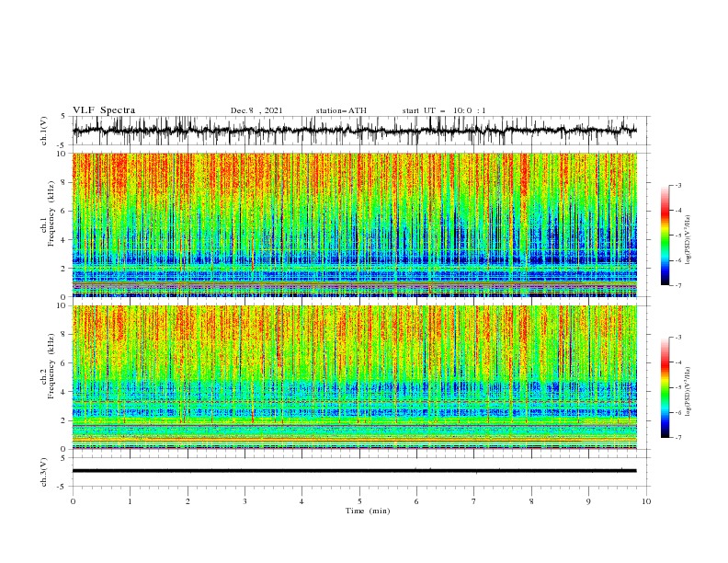Click the ch.2 PSD color scale bar
728x563 pixels.
[x=665, y=387]
